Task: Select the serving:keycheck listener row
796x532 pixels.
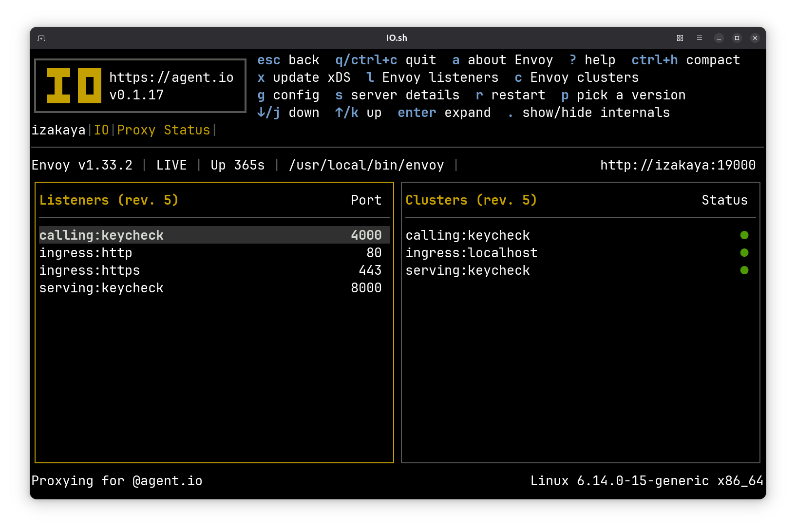Action: 214,287
